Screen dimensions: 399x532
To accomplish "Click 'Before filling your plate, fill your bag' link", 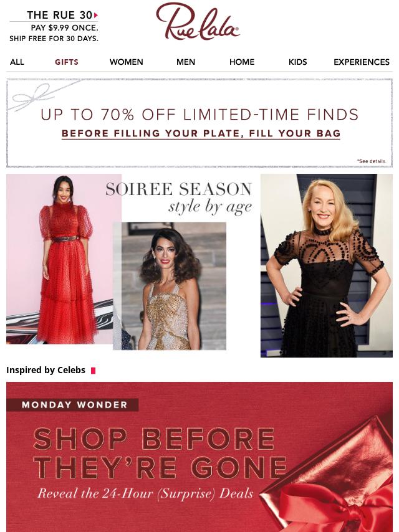I will tap(201, 133).
